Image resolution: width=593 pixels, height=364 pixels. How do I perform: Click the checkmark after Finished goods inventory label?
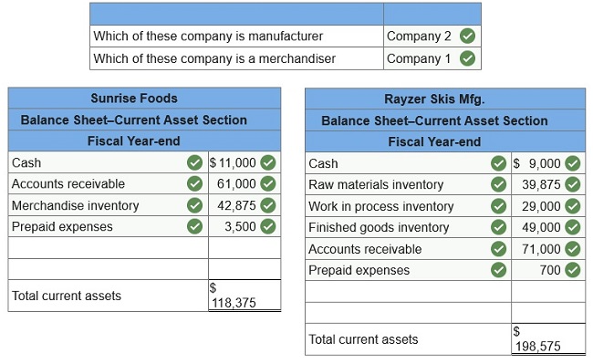coord(498,227)
